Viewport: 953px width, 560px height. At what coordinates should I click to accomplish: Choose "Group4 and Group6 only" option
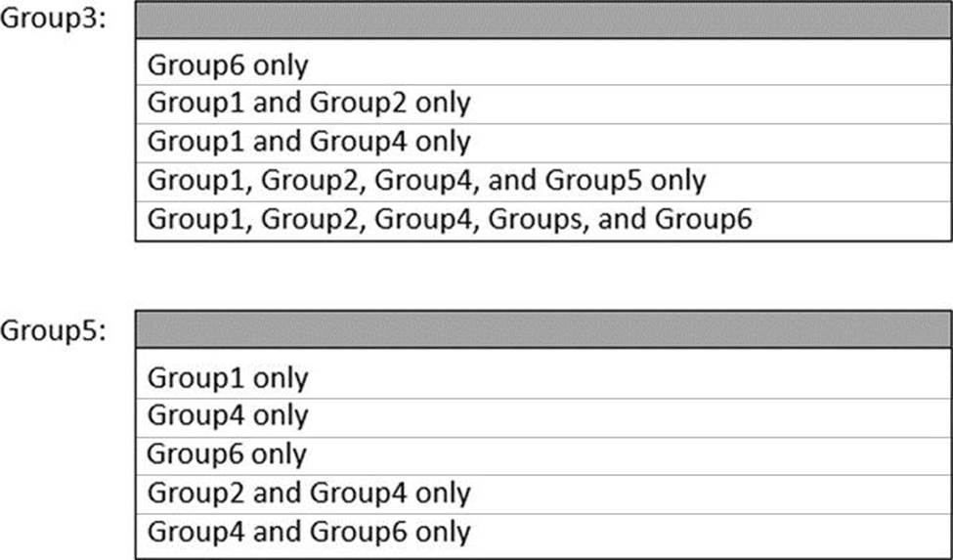[309, 533]
